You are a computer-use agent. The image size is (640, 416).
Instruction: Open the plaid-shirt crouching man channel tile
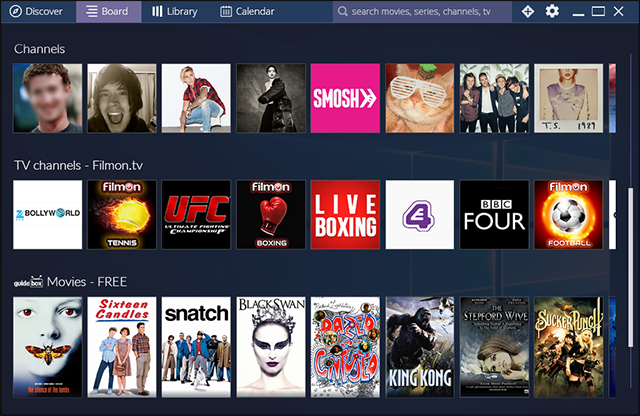coord(196,98)
